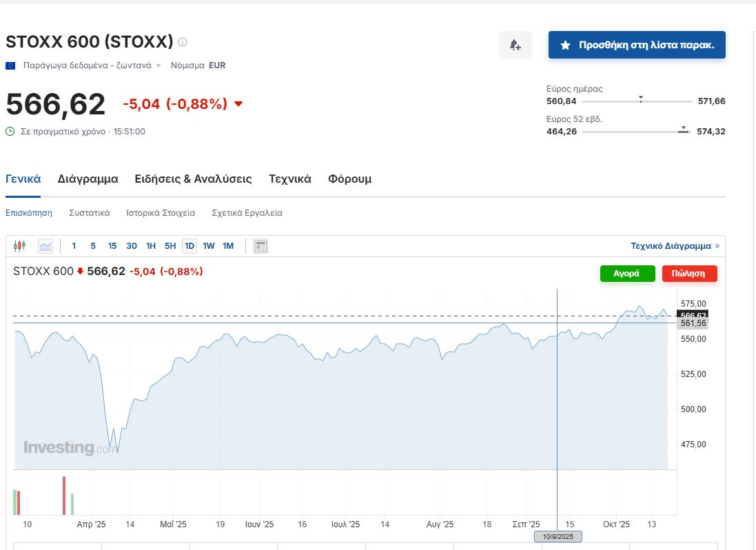Click the alert bell icon

[x=515, y=45]
